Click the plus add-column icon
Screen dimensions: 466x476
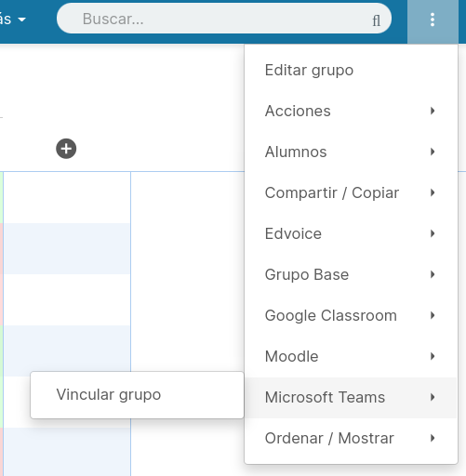(x=66, y=149)
